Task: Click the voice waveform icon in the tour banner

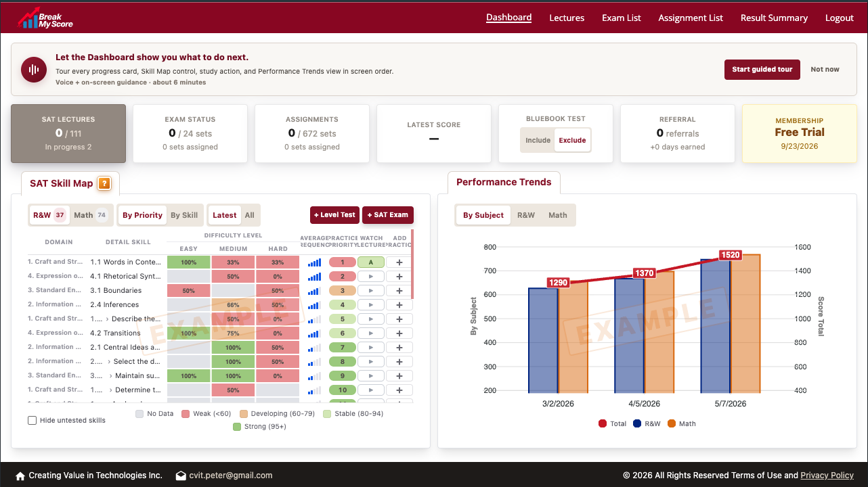Action: (34, 70)
